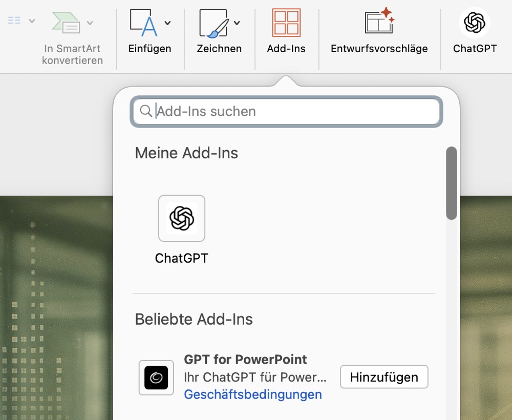Select ChatGPT under Meine Add-Ins
Viewport: 512px width, 420px height.
coord(182,218)
